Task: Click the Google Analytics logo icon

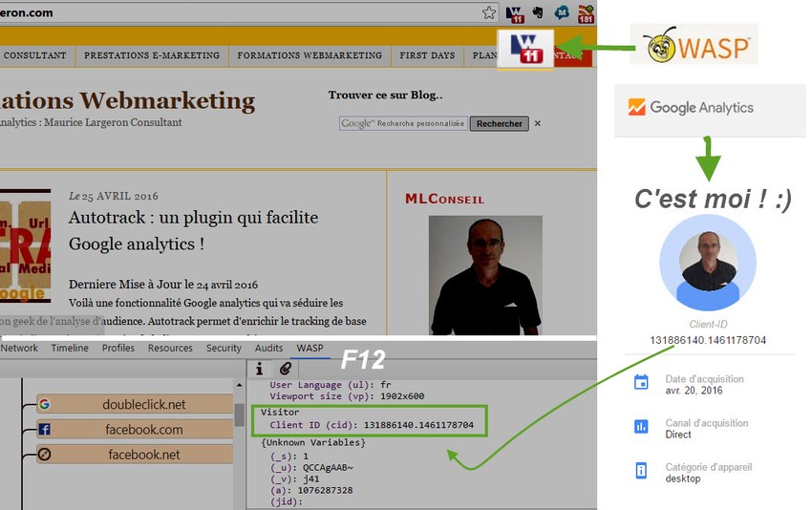Action: [636, 107]
